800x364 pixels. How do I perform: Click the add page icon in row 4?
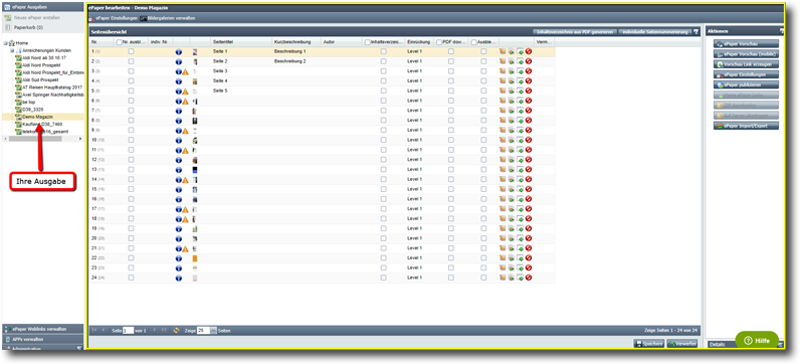[x=520, y=81]
